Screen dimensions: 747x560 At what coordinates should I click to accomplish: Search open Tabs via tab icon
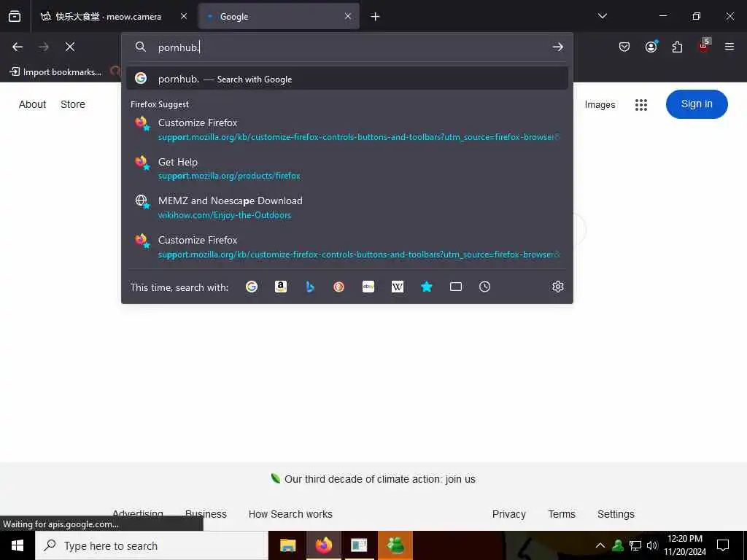point(456,287)
